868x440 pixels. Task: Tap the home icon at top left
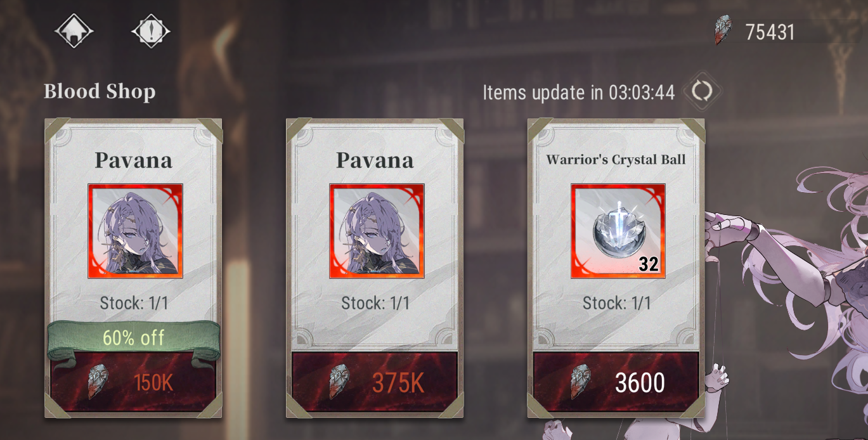click(74, 30)
